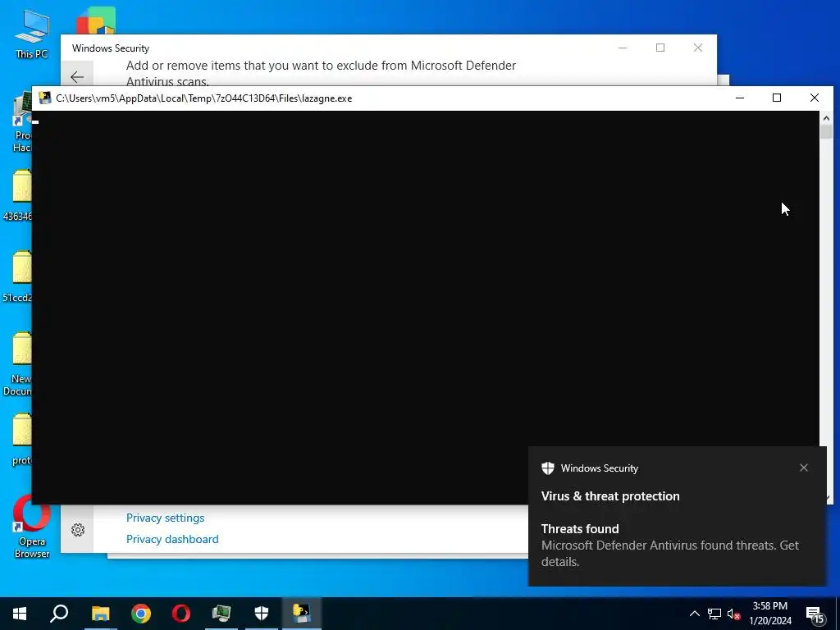Image resolution: width=840 pixels, height=630 pixels.
Task: Click the Windows Security window title
Action: (x=111, y=48)
